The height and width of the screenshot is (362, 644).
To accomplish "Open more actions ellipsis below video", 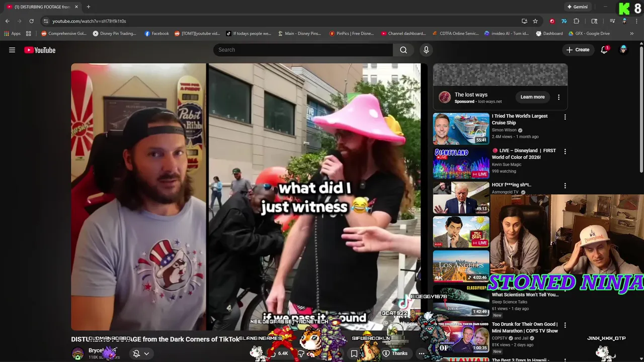I will (x=422, y=353).
